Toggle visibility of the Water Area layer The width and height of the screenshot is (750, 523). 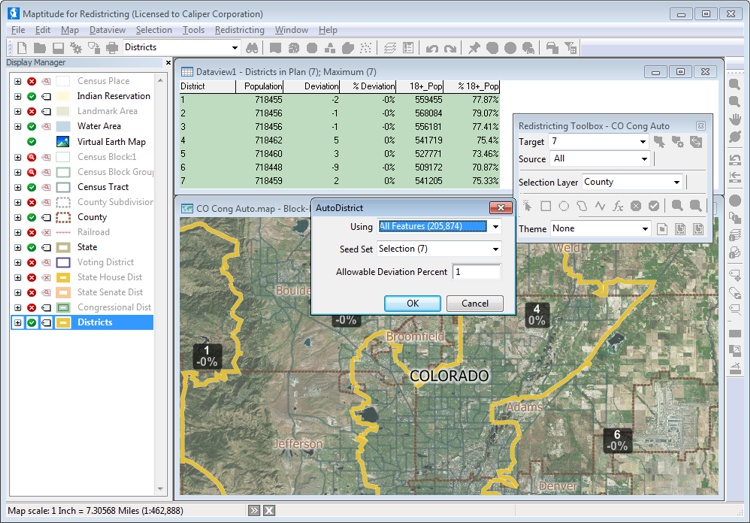32,127
